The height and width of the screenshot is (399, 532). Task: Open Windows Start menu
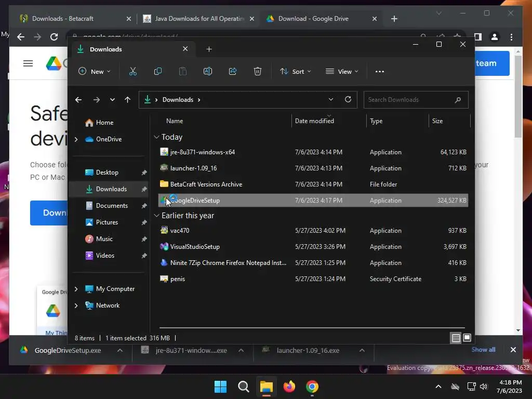(220, 387)
